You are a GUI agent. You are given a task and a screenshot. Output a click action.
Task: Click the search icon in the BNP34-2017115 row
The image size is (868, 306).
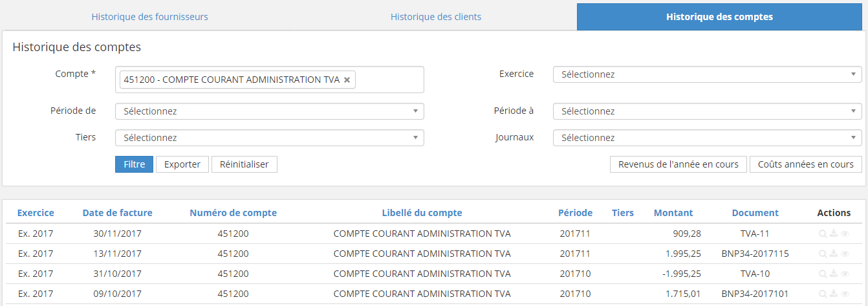click(823, 254)
